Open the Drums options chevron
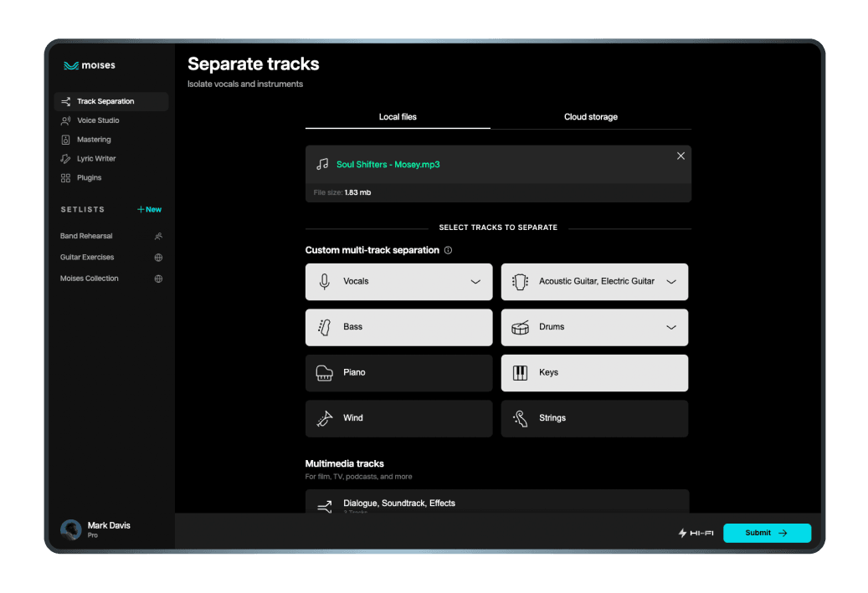The height and width of the screenshot is (593, 868). pyautogui.click(x=670, y=327)
